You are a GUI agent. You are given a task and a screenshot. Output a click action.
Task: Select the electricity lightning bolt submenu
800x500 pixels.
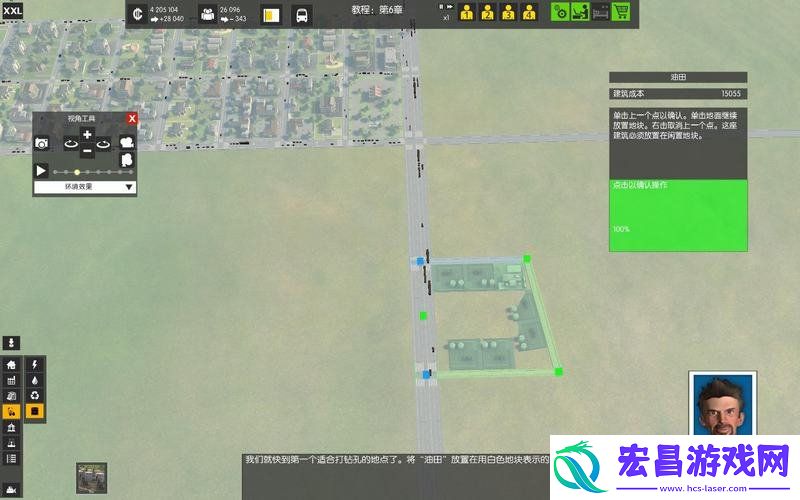pos(35,364)
